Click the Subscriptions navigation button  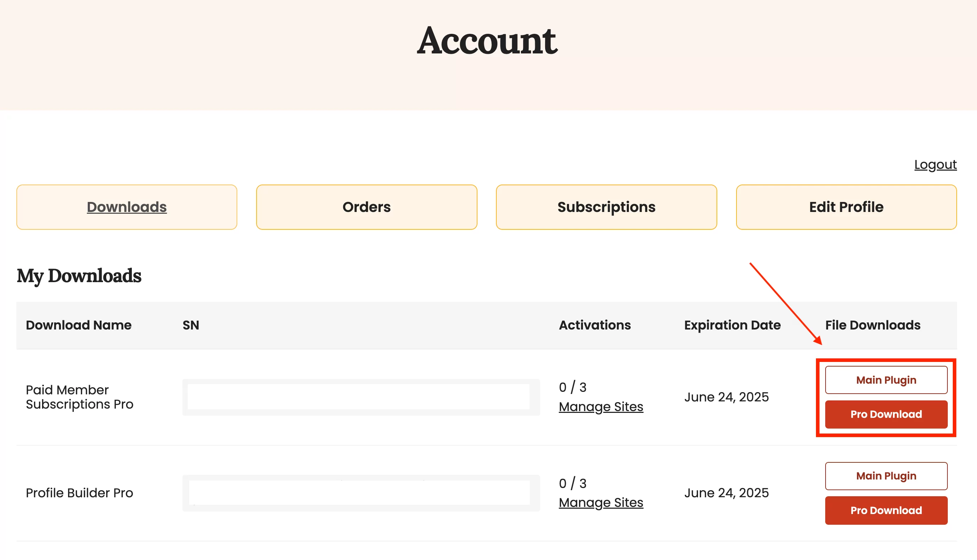click(x=606, y=207)
